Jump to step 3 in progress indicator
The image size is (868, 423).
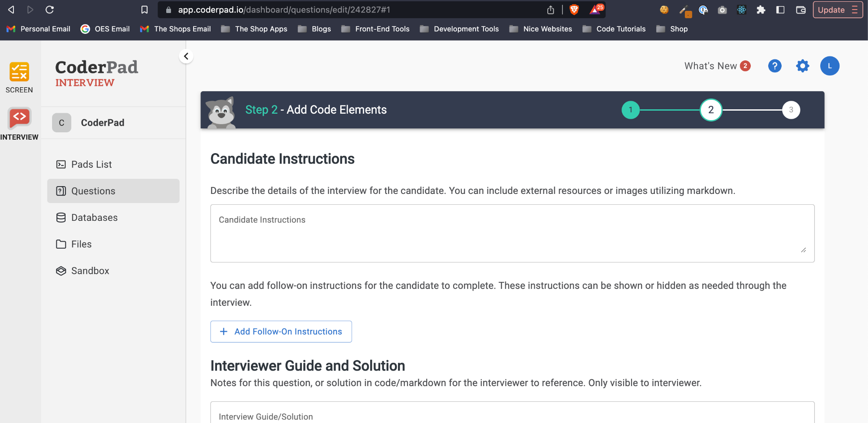click(x=791, y=110)
